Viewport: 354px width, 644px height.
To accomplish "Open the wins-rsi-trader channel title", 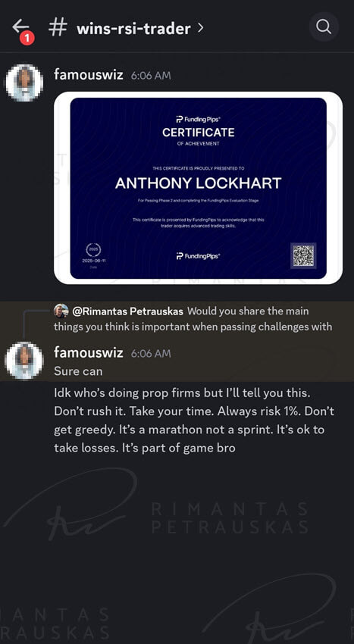I will 133,28.
